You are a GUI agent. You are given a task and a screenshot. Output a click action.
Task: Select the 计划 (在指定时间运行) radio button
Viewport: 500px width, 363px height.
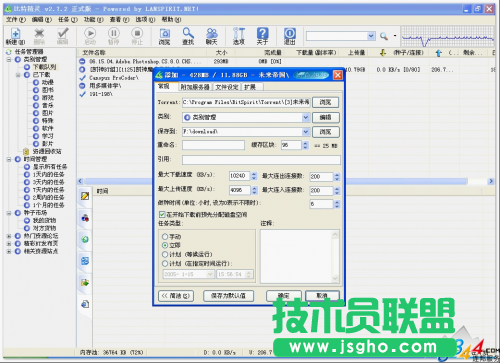pos(165,264)
